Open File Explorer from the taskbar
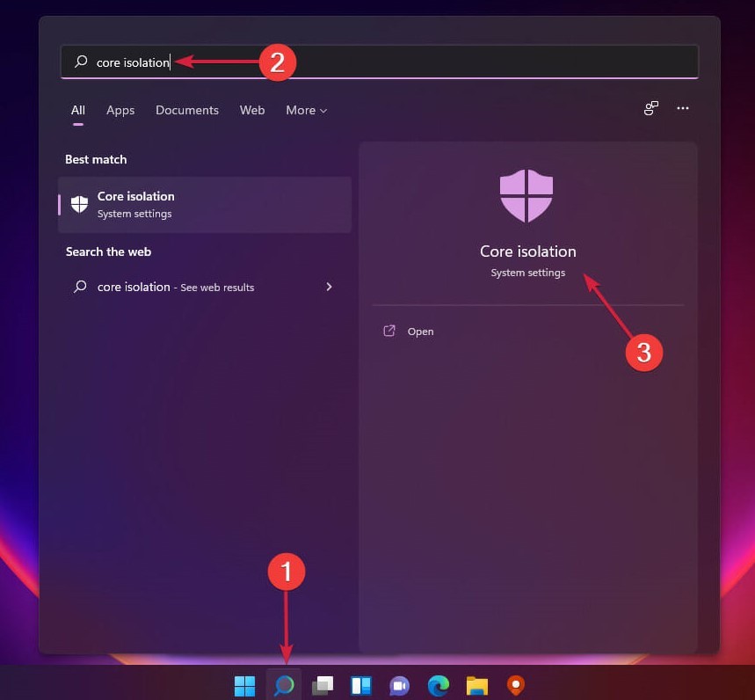Screen dimensions: 755x700 [x=477, y=686]
